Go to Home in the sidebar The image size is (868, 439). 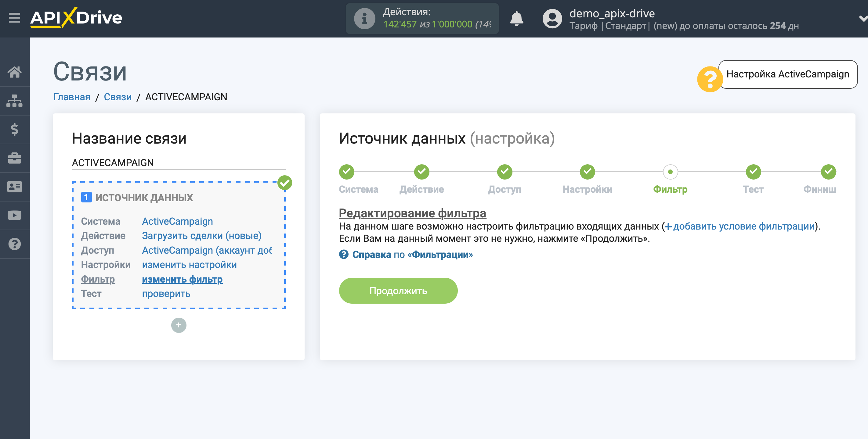(x=14, y=72)
